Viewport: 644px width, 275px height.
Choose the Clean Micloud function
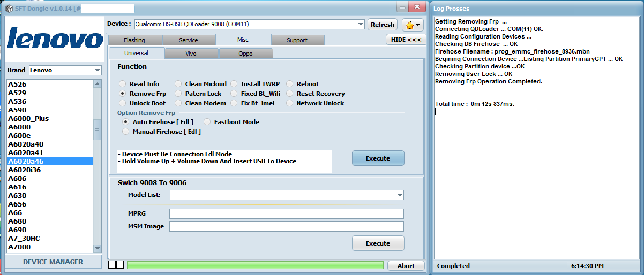[178, 84]
